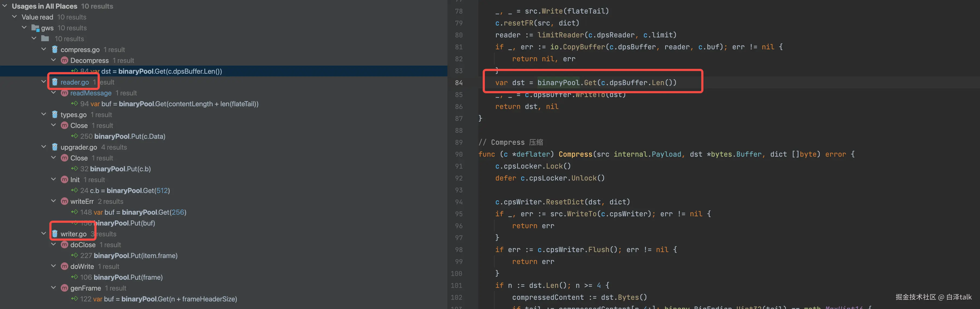Click the reader.go gopher file icon

pyautogui.click(x=55, y=82)
